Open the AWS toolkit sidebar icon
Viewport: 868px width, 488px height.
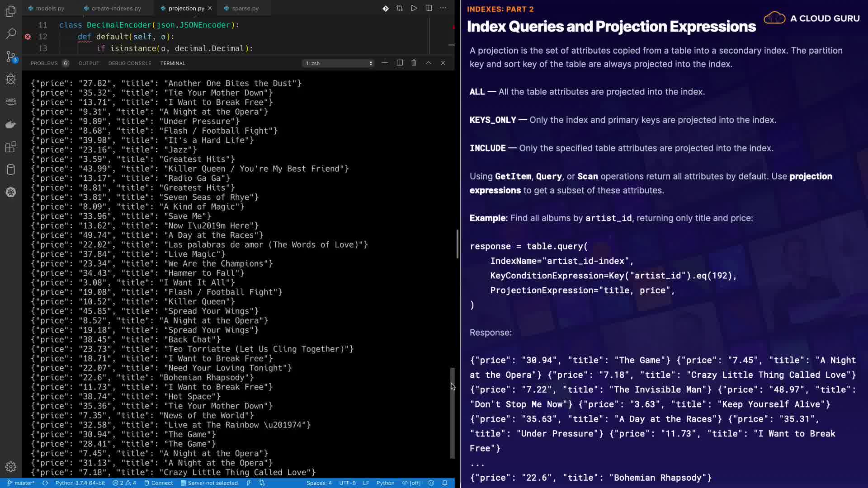coord(11,101)
